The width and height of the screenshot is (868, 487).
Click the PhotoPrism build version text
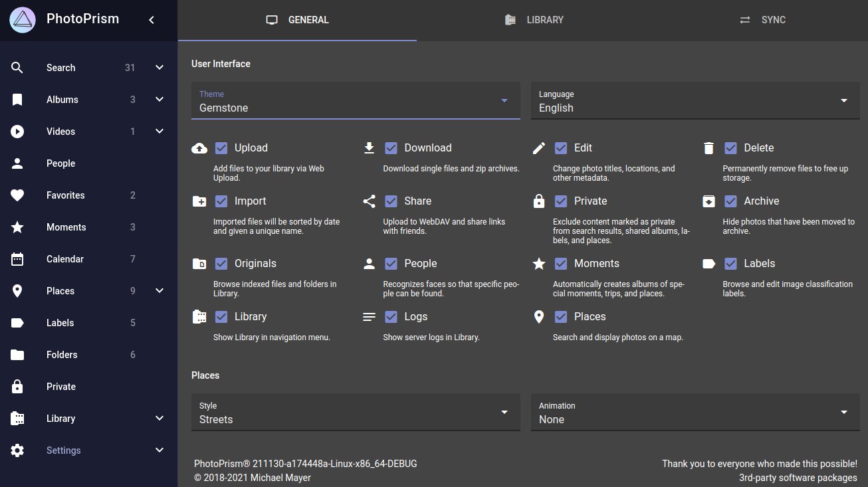click(306, 464)
